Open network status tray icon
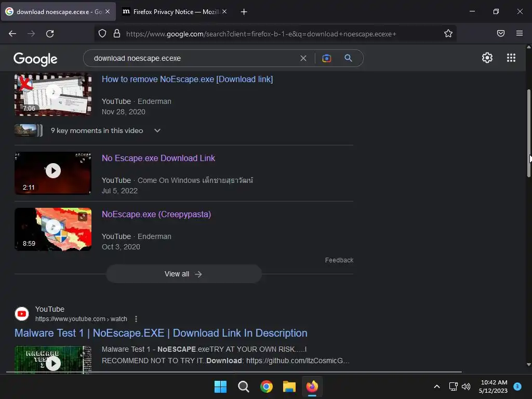Image resolution: width=532 pixels, height=399 pixels. coord(453,387)
